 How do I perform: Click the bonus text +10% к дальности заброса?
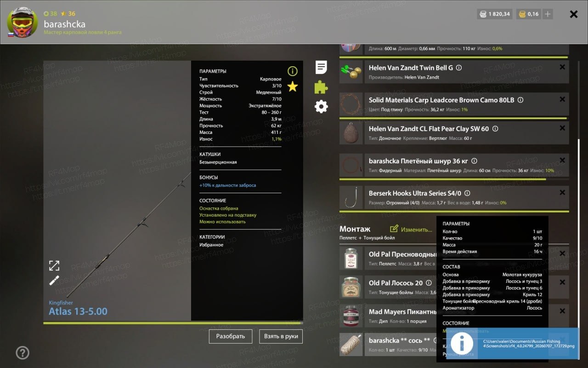point(228,185)
